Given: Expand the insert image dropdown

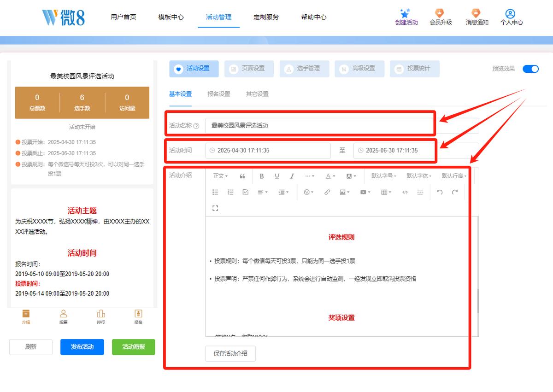Looking at the screenshot, I should [x=345, y=192].
